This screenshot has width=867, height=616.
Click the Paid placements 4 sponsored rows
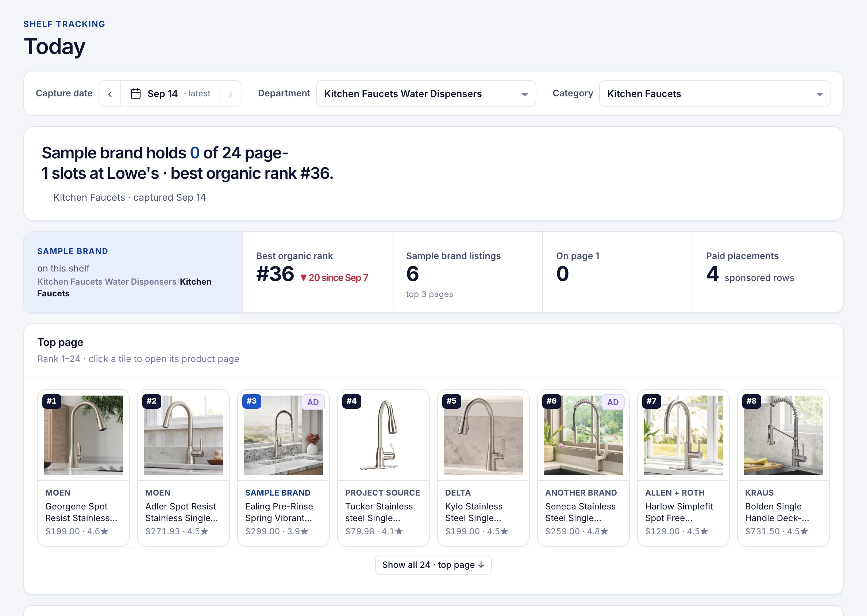coord(750,274)
